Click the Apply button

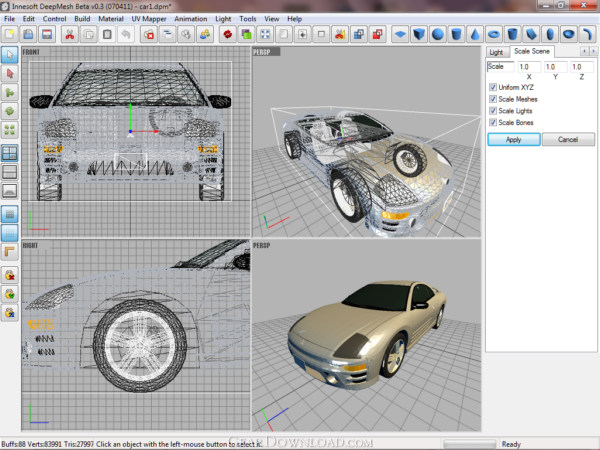[514, 139]
